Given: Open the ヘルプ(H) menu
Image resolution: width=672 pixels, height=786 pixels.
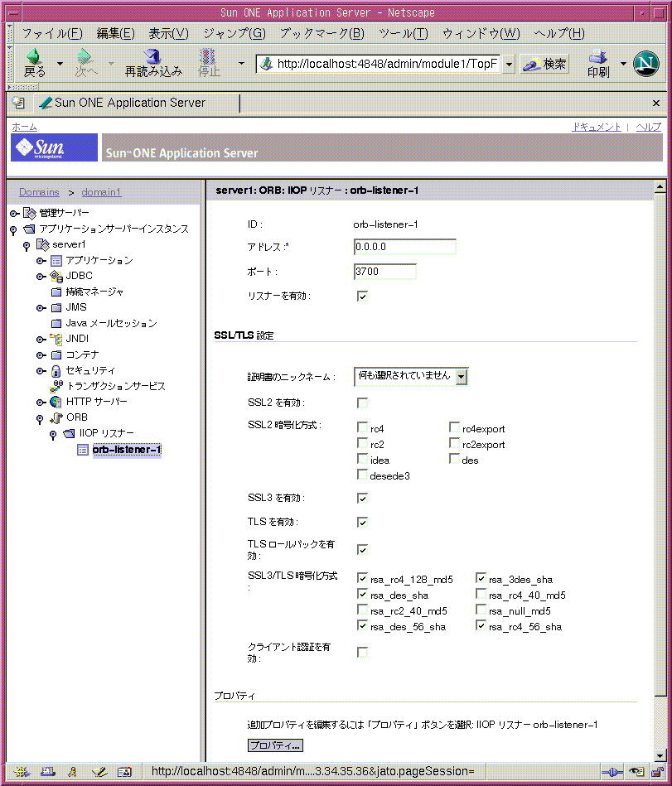Looking at the screenshot, I should click(559, 34).
